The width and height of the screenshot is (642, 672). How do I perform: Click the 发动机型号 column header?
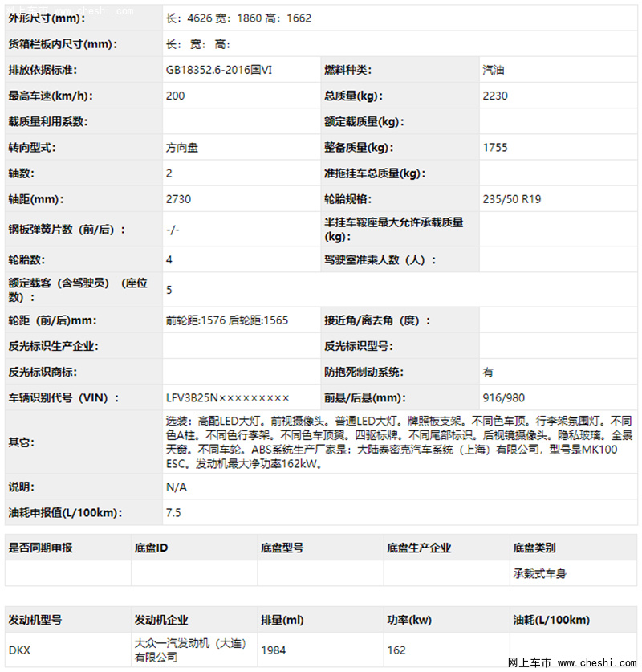(x=35, y=620)
